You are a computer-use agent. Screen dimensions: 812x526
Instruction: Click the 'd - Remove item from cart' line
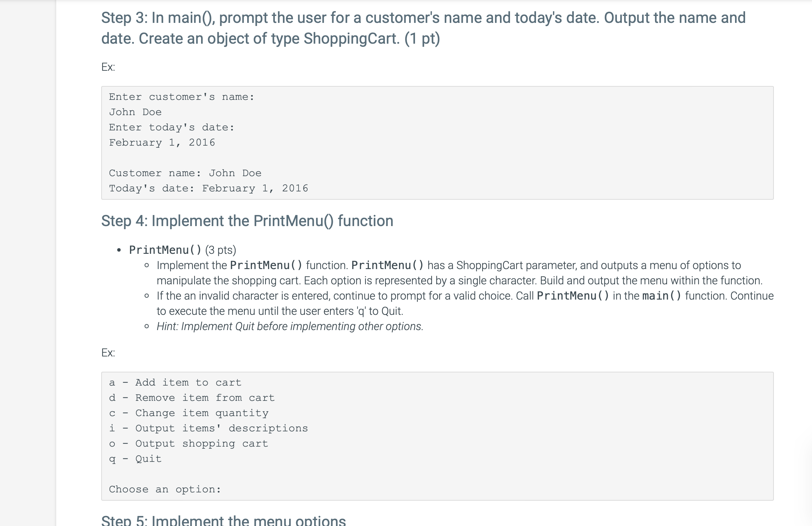tap(192, 398)
